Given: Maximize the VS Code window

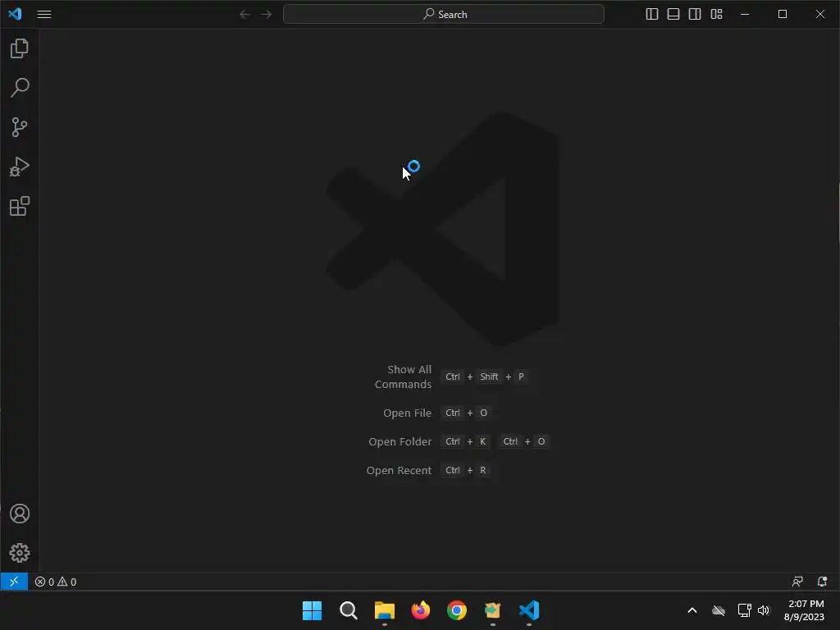Looking at the screenshot, I should [x=783, y=15].
